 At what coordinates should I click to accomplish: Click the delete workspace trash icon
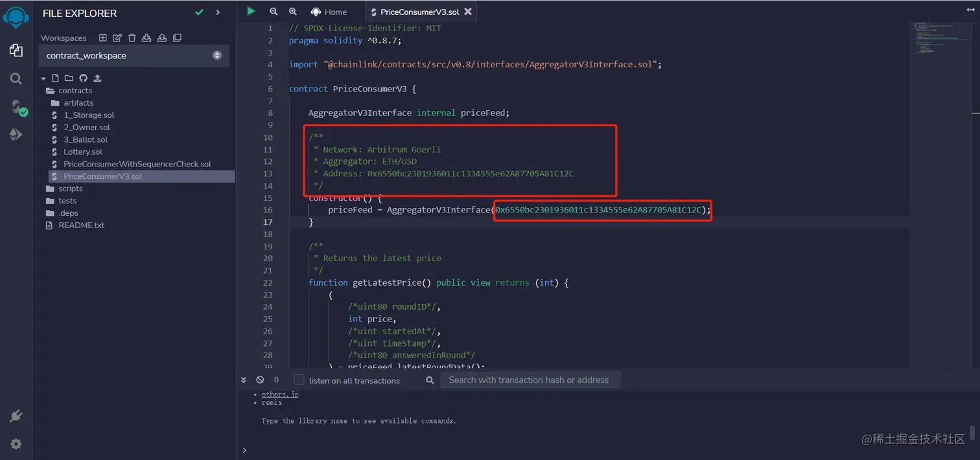[x=132, y=38]
